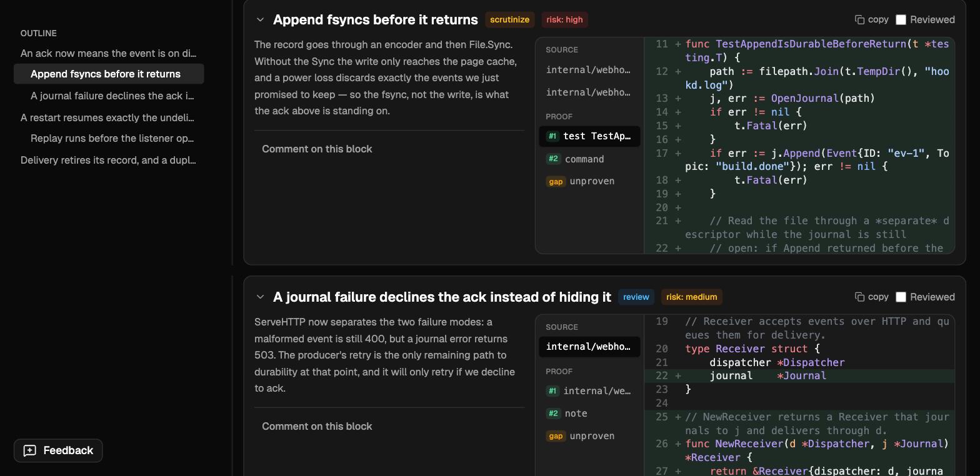Click the 'risk: high' badge
This screenshot has width=980, height=476.
click(x=564, y=19)
